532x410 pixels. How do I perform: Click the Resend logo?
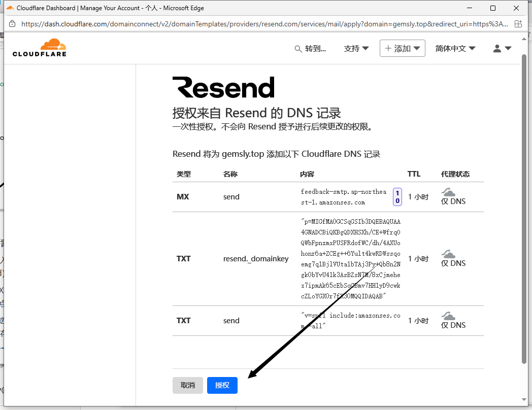[223, 87]
